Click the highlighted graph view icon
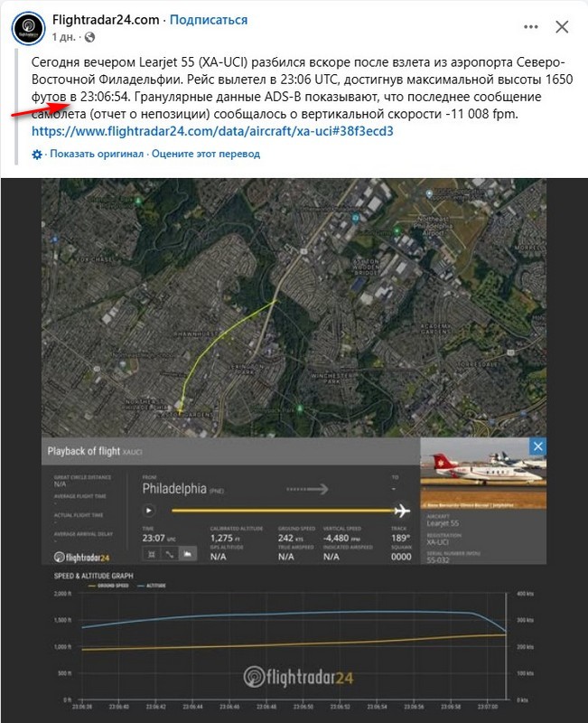 point(188,554)
